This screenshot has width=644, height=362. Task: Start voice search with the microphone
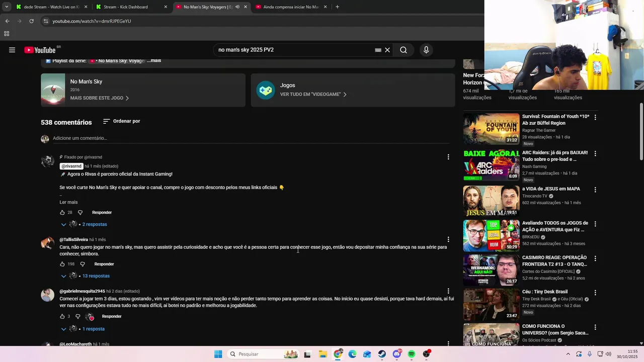[426, 50]
